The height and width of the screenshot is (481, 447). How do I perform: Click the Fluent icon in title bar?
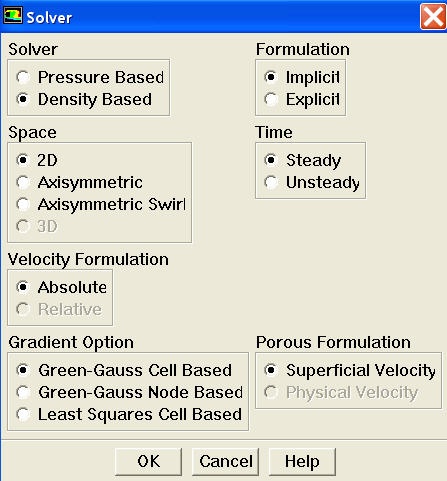pyautogui.click(x=13, y=16)
